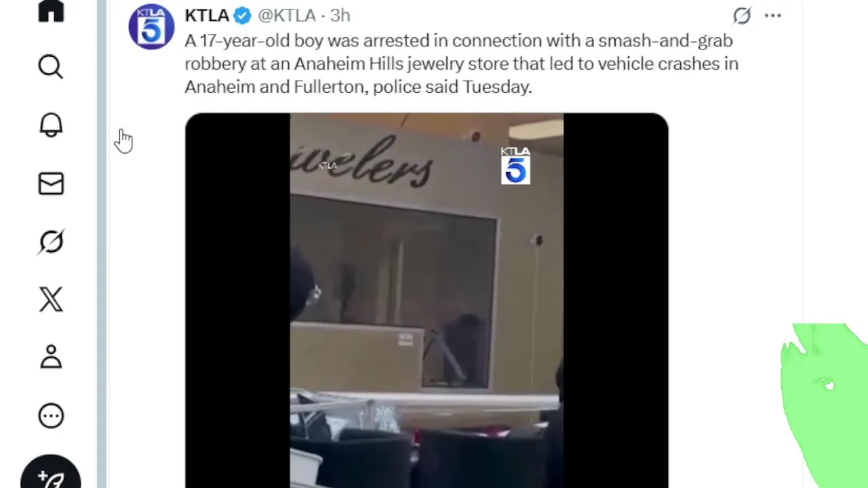Screen dimensions: 868x488
Task: Open the Profile person icon
Action: [x=51, y=357]
